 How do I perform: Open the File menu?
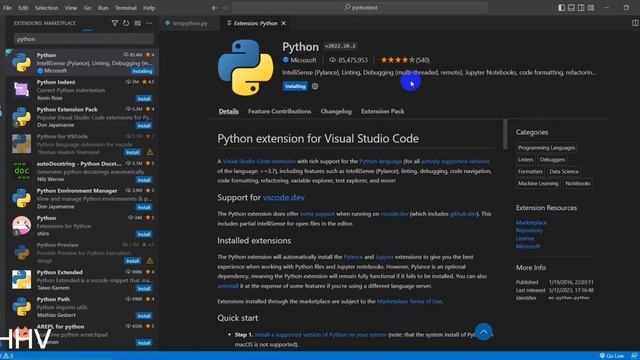click(7, 8)
